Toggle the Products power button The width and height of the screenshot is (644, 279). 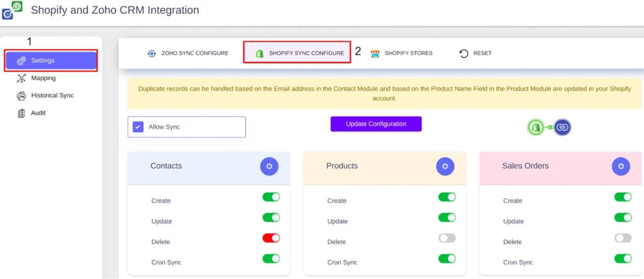click(x=445, y=166)
